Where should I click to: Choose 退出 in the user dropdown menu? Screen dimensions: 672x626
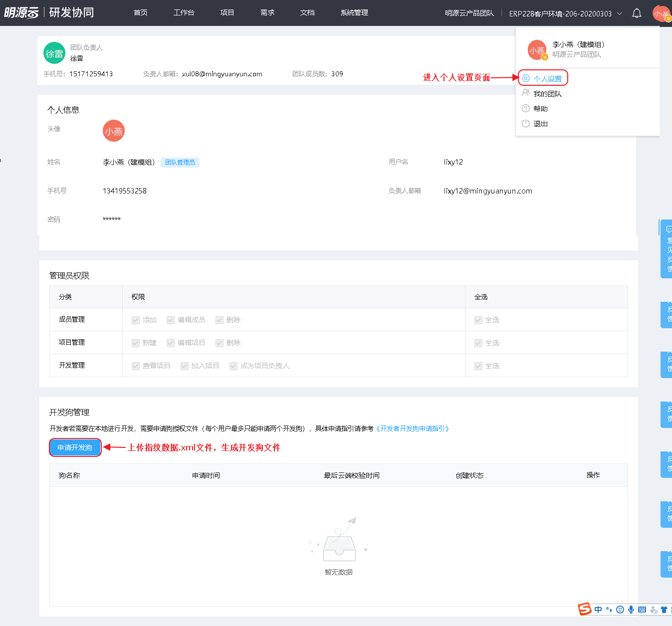(540, 124)
